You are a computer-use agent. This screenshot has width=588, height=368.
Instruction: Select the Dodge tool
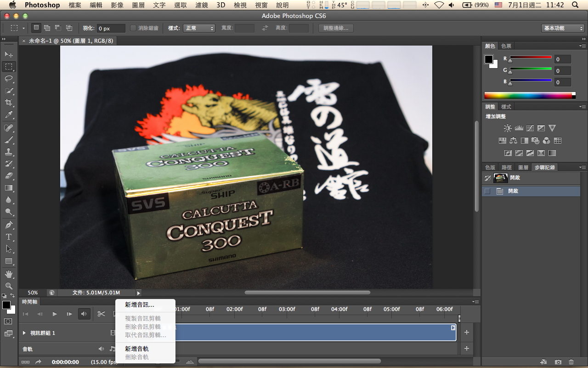(x=9, y=212)
